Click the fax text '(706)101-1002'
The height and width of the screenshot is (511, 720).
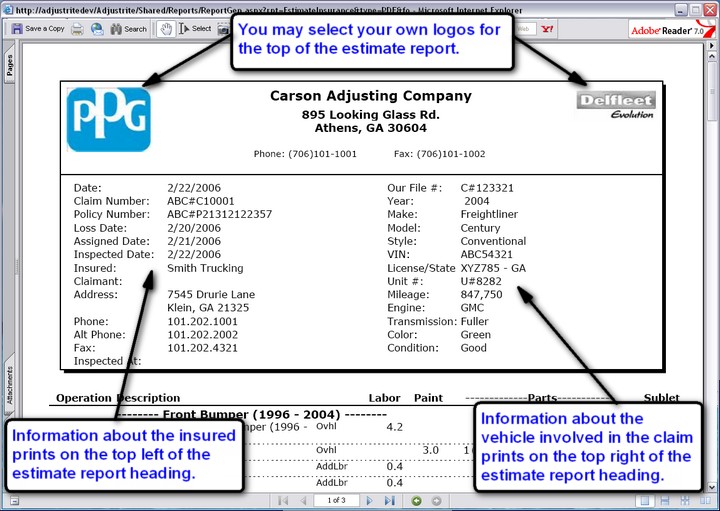(x=451, y=154)
